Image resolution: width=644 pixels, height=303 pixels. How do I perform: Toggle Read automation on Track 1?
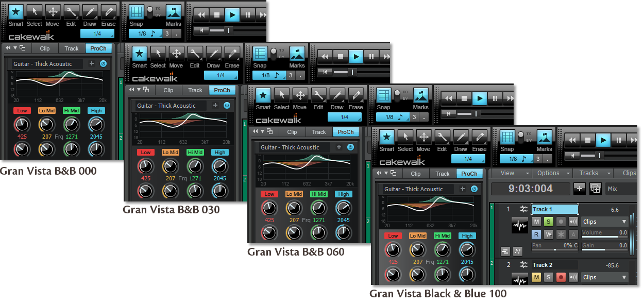point(536,234)
